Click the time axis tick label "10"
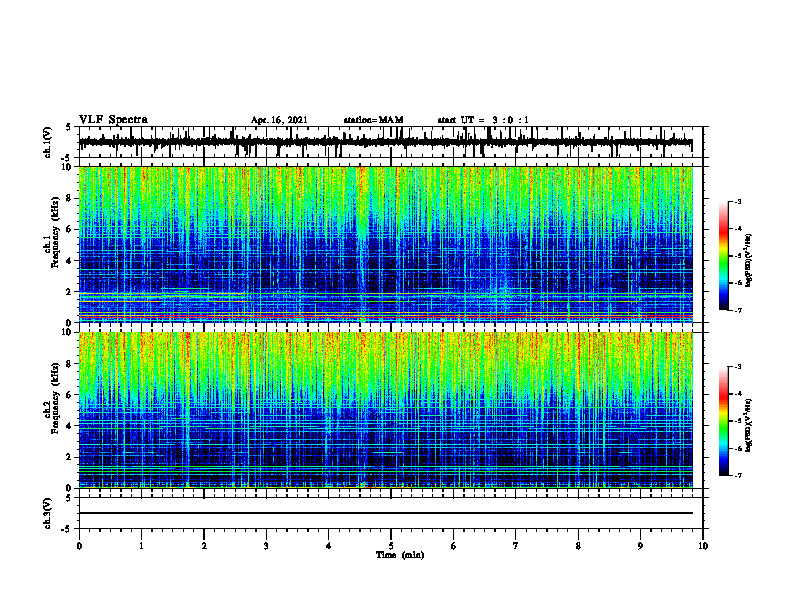Image resolution: width=792 pixels, height=612 pixels. tap(703, 546)
